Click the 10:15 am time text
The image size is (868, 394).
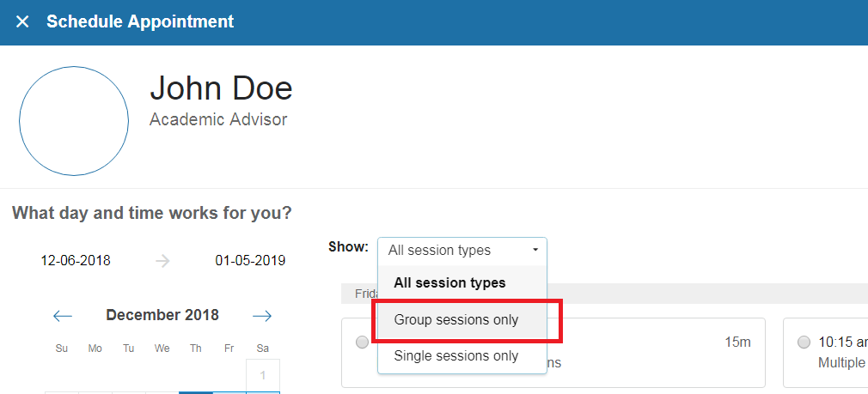[x=842, y=342]
